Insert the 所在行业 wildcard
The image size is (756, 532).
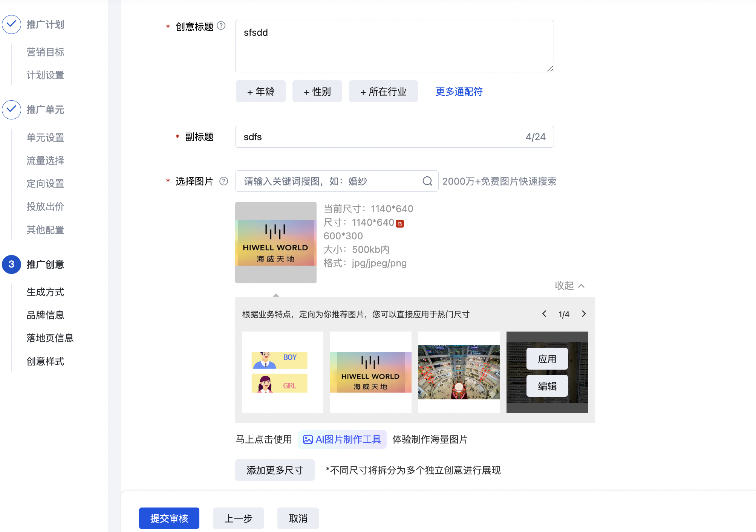coord(383,92)
